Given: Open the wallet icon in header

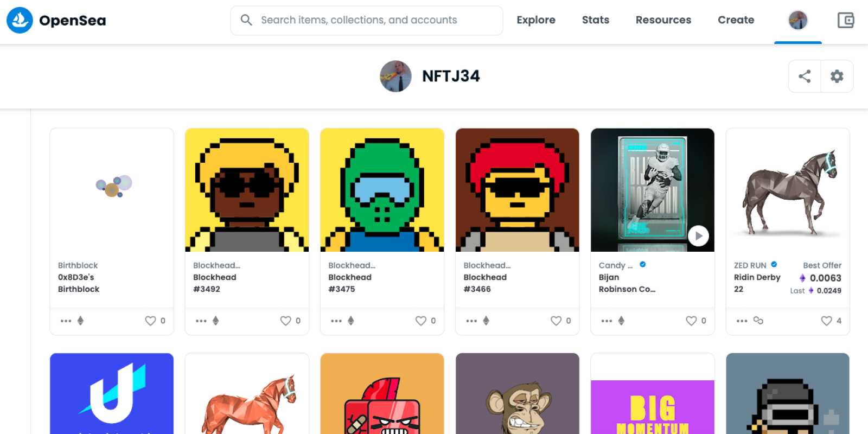Looking at the screenshot, I should pos(845,21).
